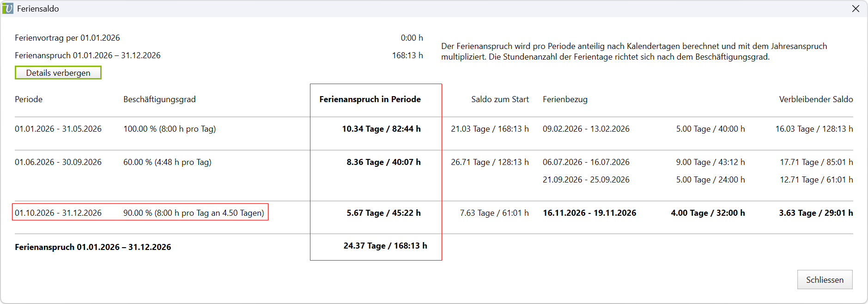Select the period 01.06.2026 - 30.09.2026
The height and width of the screenshot is (304, 868).
pos(58,162)
